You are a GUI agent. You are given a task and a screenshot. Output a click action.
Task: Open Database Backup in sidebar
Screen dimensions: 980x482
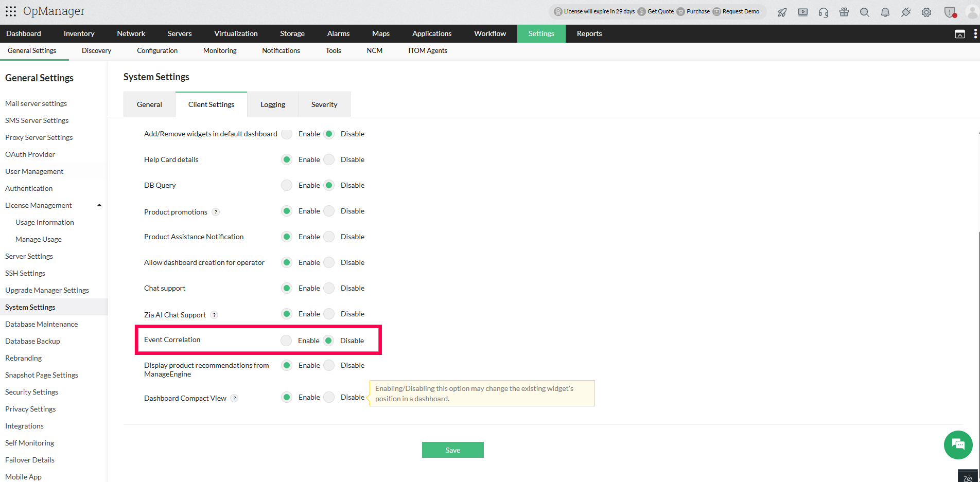pos(32,341)
